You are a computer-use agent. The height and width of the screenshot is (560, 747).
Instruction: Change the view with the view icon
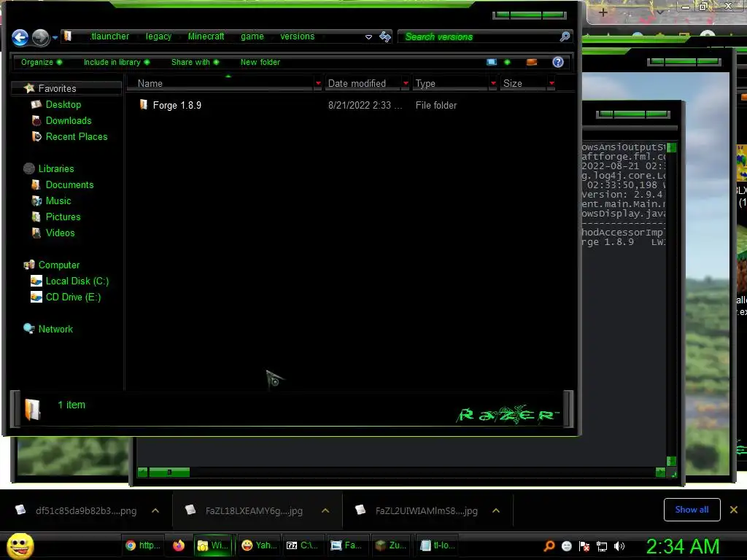[x=492, y=62]
